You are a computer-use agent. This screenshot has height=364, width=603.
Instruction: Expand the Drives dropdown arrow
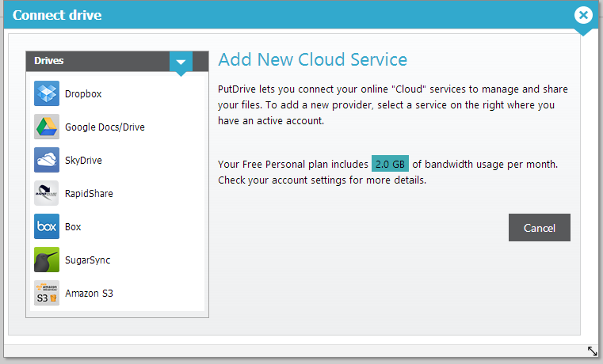pos(181,62)
